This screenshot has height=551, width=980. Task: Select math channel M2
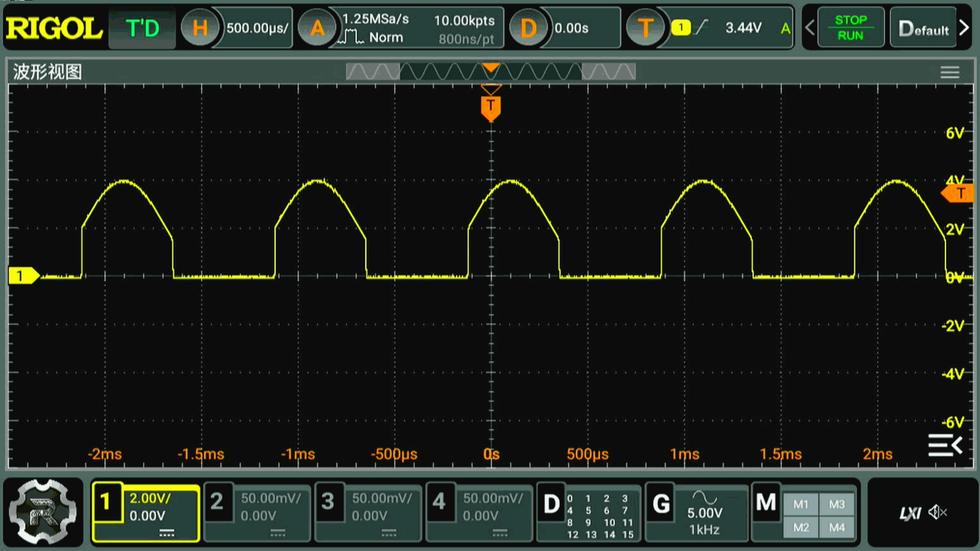(x=801, y=528)
